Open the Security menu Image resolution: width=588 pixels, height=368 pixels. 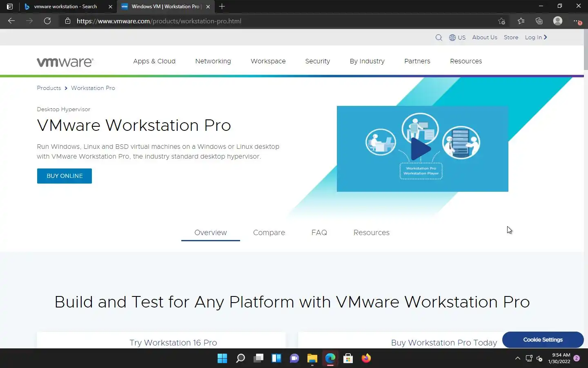[318, 61]
